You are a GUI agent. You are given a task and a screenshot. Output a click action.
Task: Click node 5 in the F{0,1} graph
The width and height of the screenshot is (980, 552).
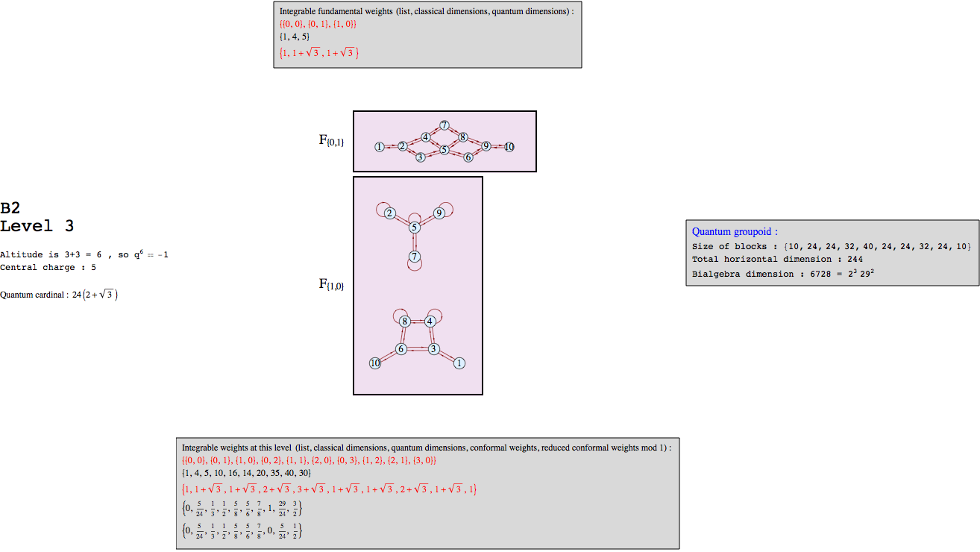click(444, 150)
